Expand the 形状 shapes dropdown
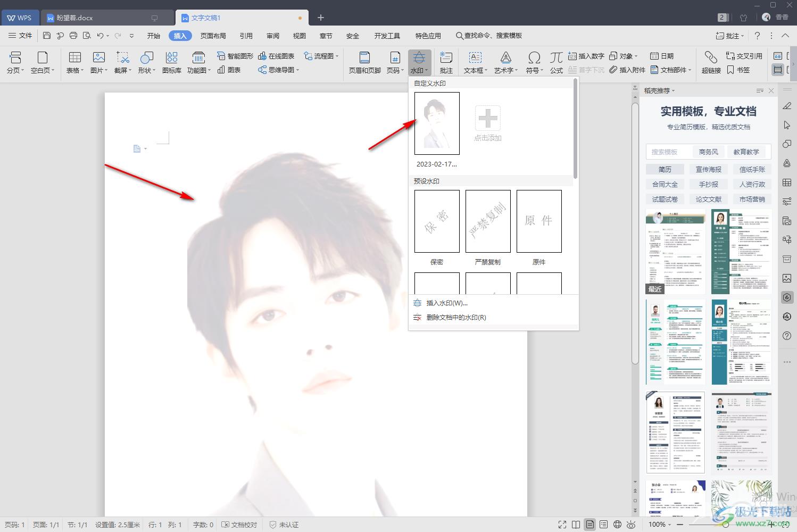This screenshot has height=532, width=797. (146, 62)
